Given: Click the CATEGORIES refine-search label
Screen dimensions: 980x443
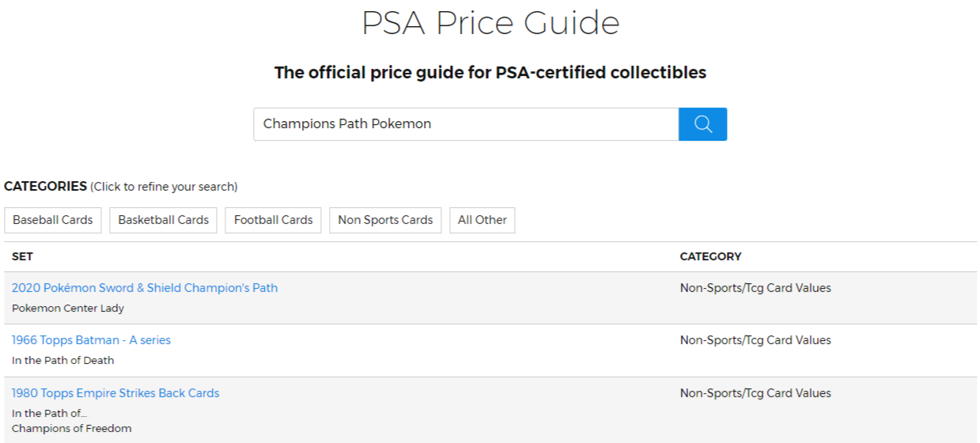Looking at the screenshot, I should 120,187.
